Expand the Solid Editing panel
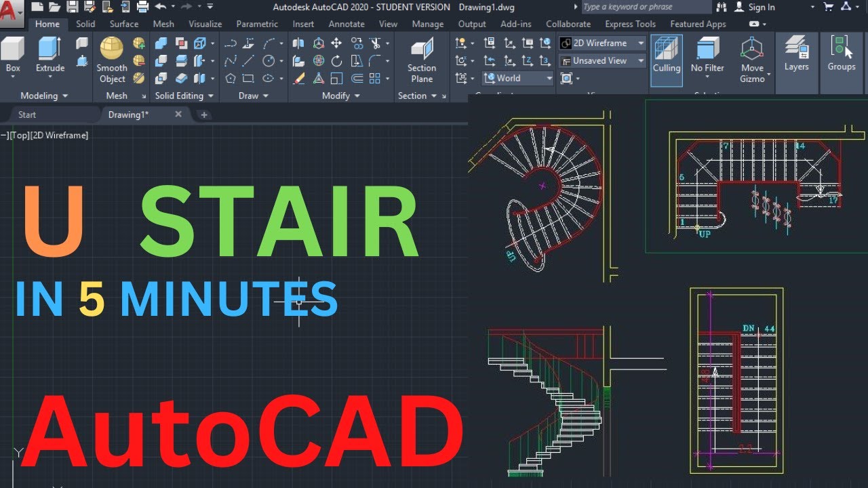The height and width of the screenshot is (488, 868). [x=184, y=96]
